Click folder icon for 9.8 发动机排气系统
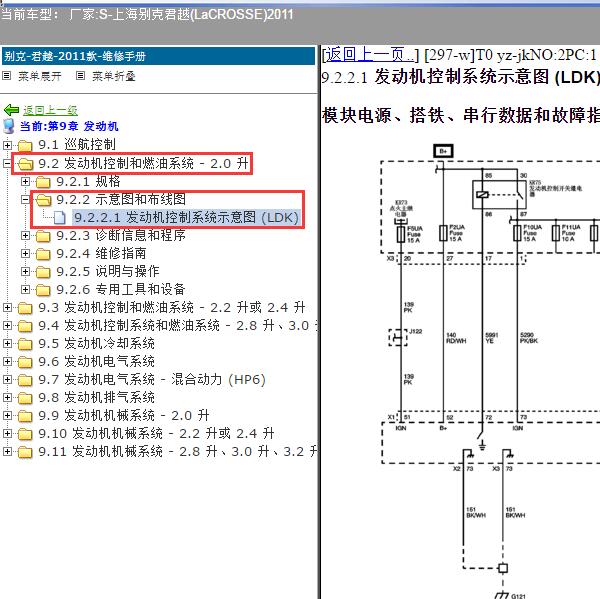Viewport: 600px width, 599px height. tap(25, 398)
